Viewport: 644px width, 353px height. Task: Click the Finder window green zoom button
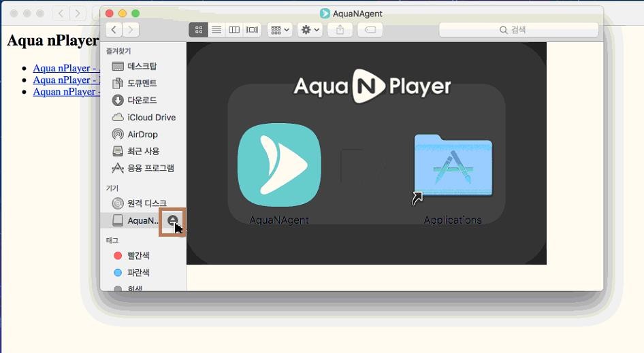(x=135, y=14)
